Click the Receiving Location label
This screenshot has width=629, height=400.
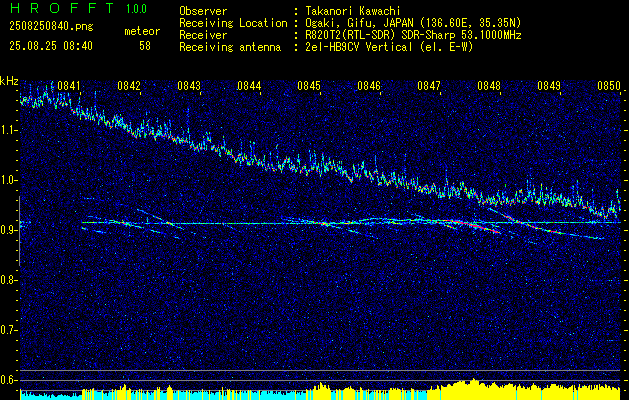[233, 23]
